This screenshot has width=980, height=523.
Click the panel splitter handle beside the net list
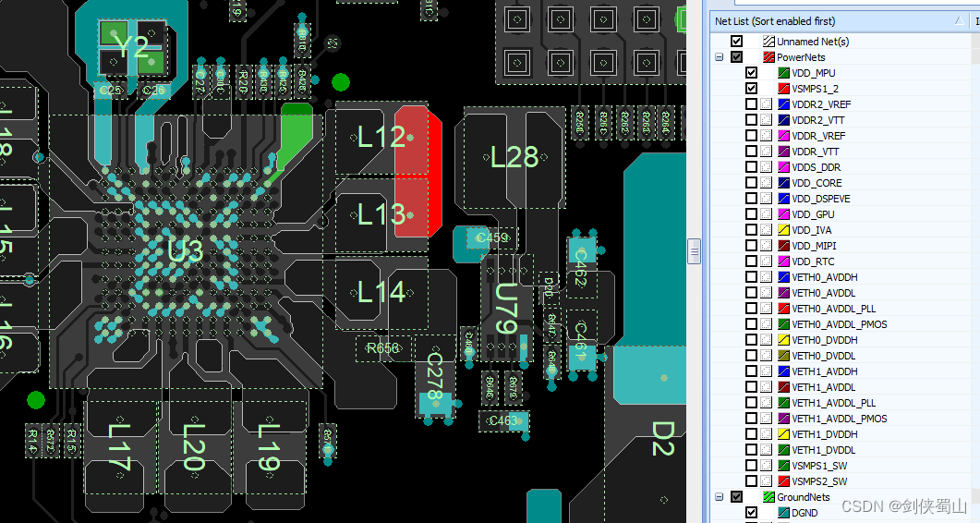coord(694,251)
